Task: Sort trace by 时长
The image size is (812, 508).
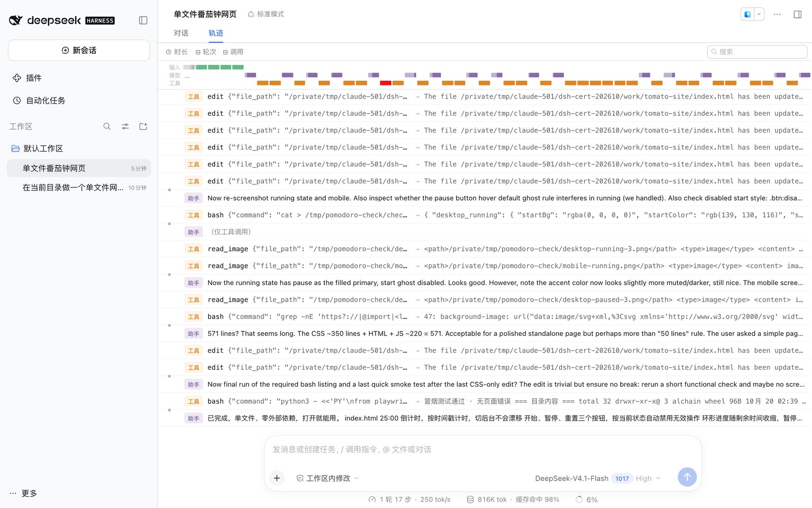Action: click(177, 52)
